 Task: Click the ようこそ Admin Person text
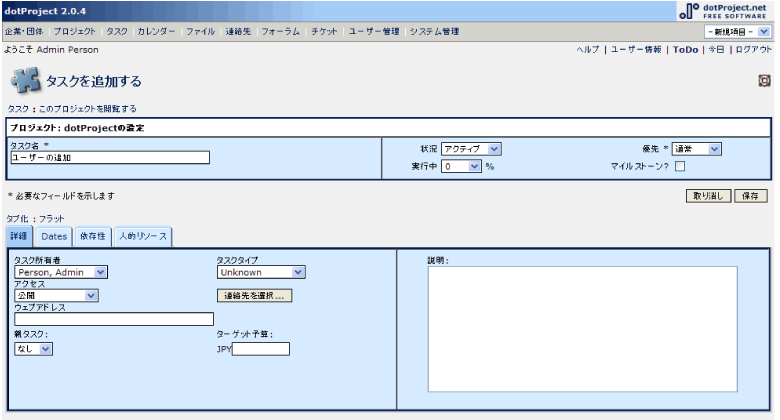tap(51, 49)
